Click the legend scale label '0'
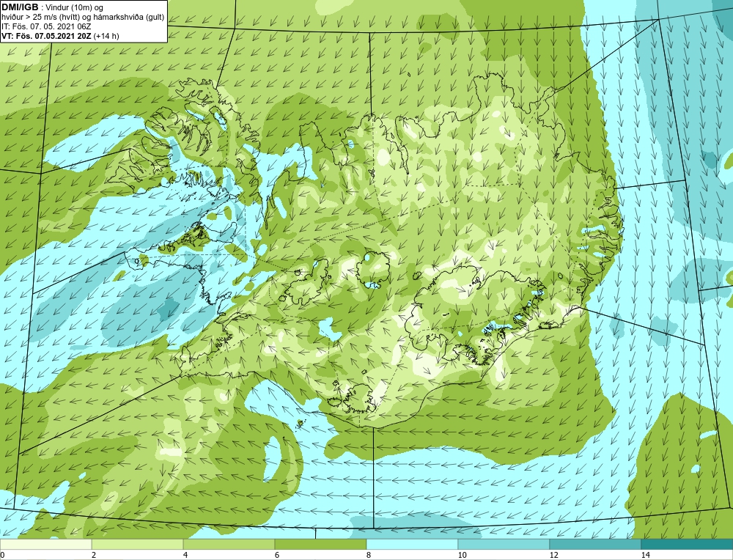The height and width of the screenshot is (560, 733). [x=2, y=555]
